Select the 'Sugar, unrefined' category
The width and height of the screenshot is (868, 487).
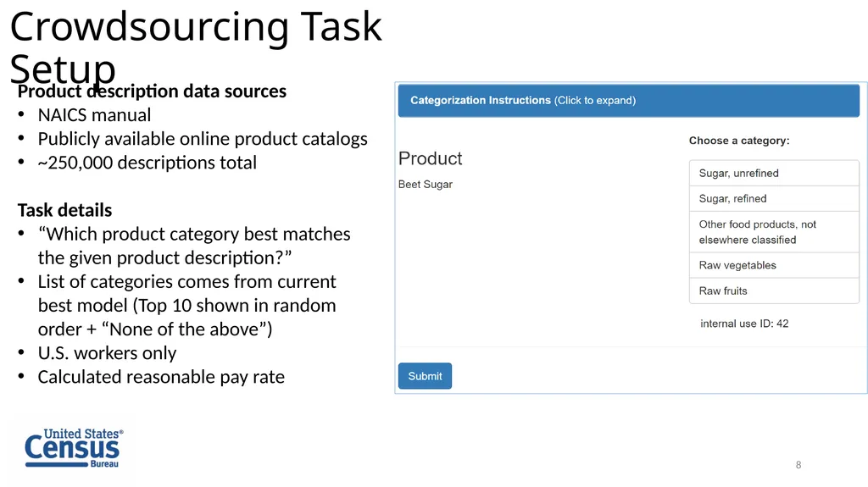click(x=774, y=174)
